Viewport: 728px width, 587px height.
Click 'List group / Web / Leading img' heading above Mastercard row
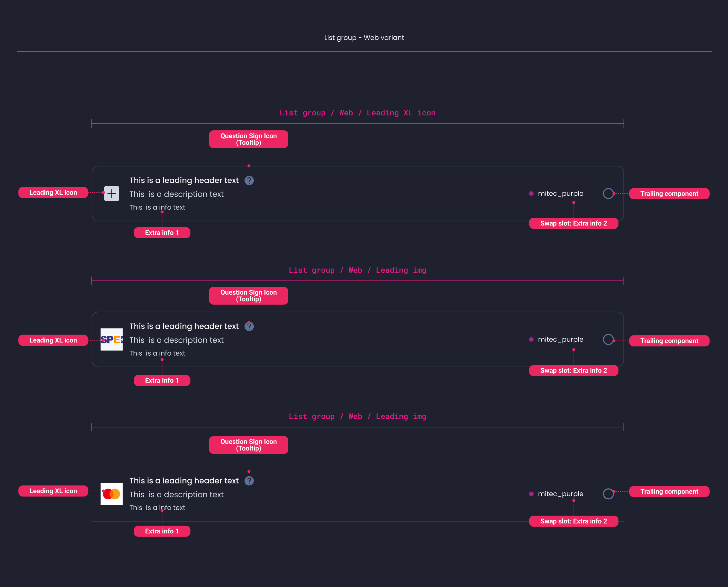pyautogui.click(x=357, y=417)
